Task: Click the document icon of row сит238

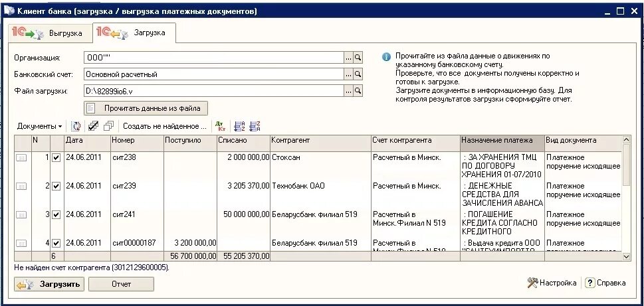Action: coord(21,157)
